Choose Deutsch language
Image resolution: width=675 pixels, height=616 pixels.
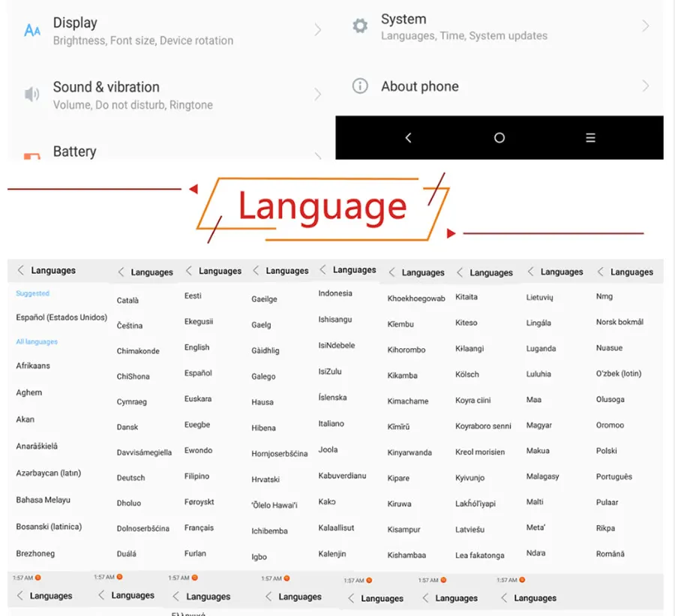click(x=130, y=478)
